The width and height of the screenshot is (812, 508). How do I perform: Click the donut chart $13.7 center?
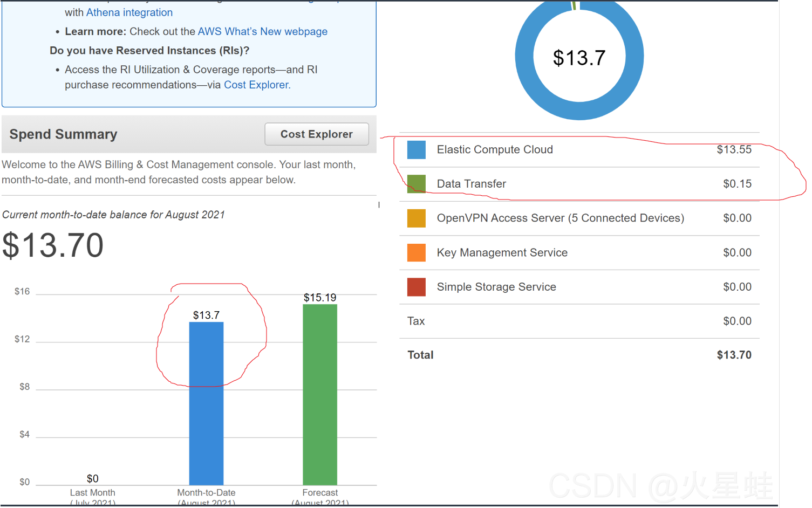coord(579,58)
